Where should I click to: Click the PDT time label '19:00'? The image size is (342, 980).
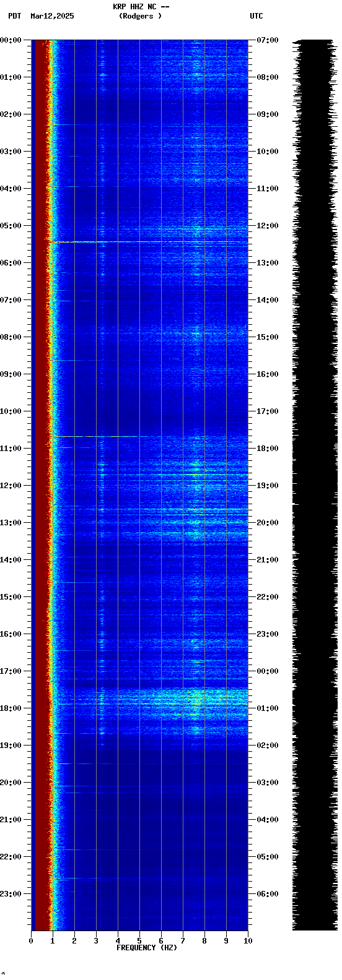point(11,746)
